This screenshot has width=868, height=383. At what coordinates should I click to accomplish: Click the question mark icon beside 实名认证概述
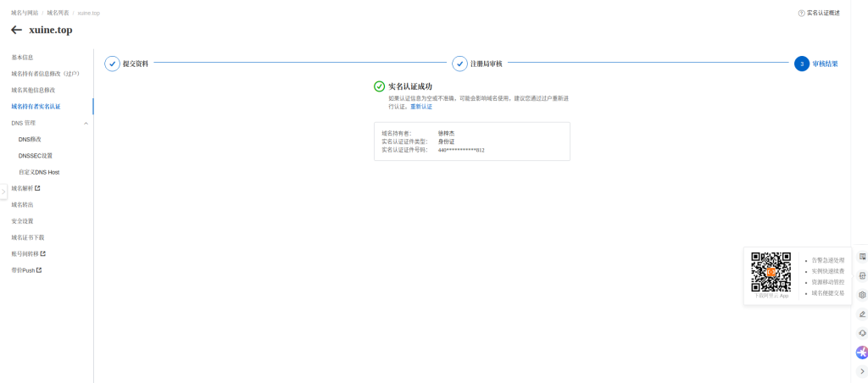click(801, 13)
